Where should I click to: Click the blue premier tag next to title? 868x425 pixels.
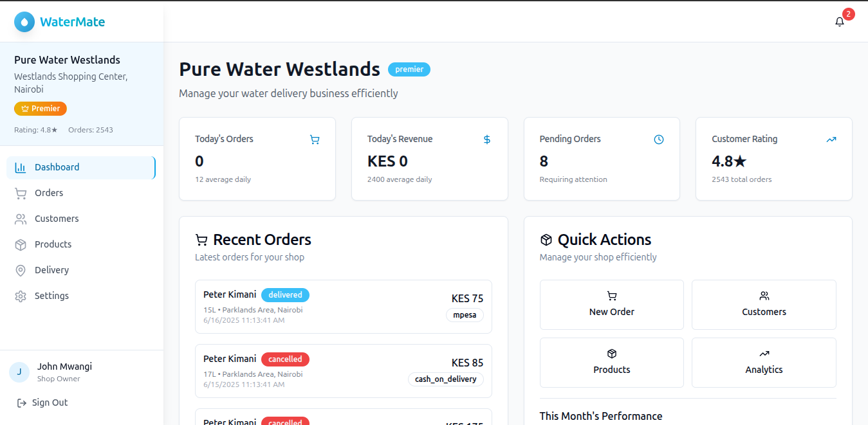(409, 69)
